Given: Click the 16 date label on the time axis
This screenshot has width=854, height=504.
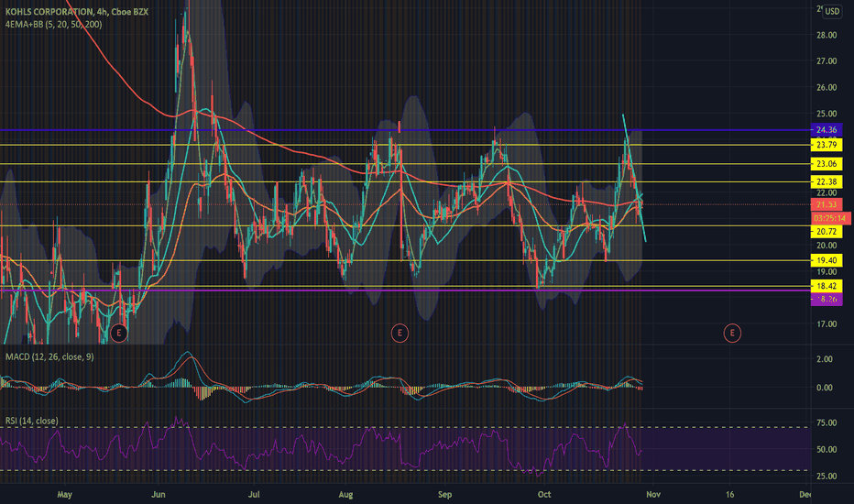Looking at the screenshot, I should (x=729, y=495).
